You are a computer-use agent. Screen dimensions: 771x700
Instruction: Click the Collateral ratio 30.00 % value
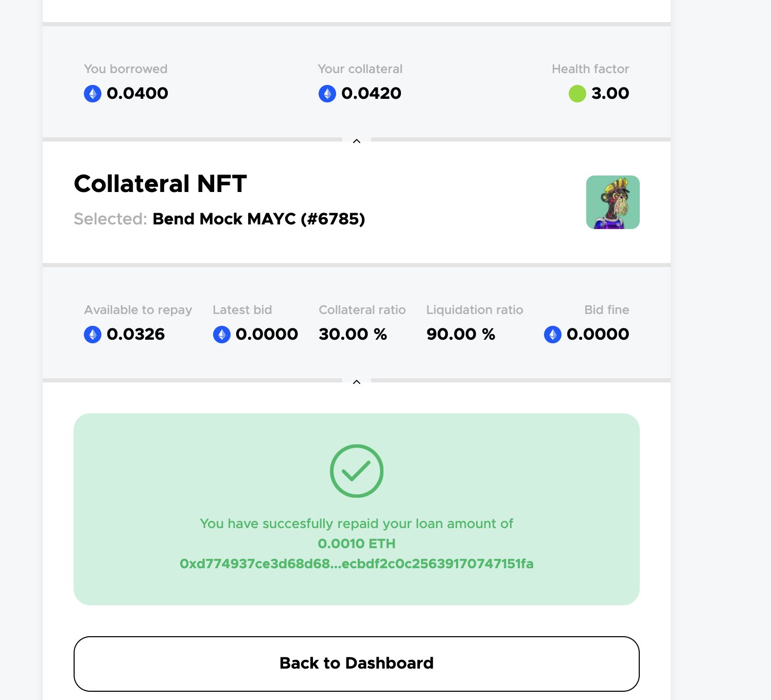[353, 334]
